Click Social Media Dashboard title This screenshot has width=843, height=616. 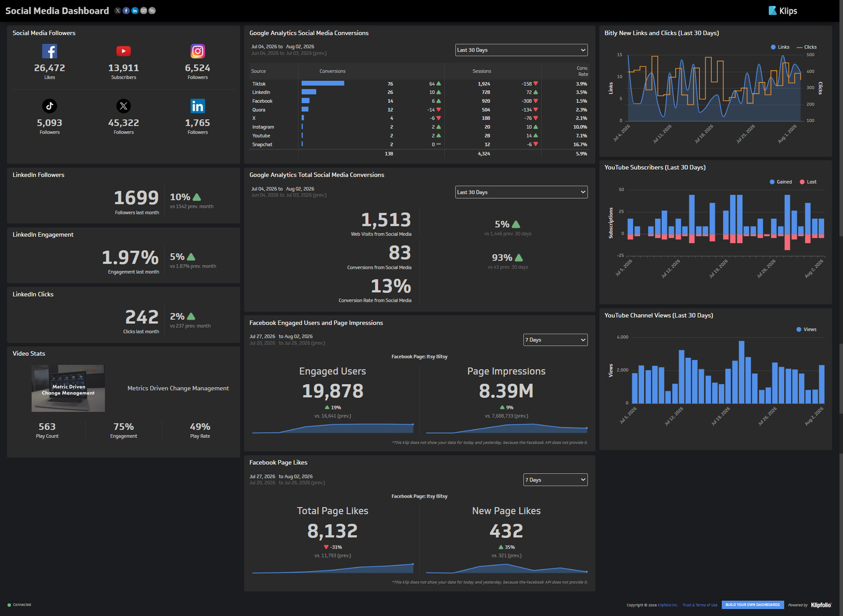pos(57,11)
